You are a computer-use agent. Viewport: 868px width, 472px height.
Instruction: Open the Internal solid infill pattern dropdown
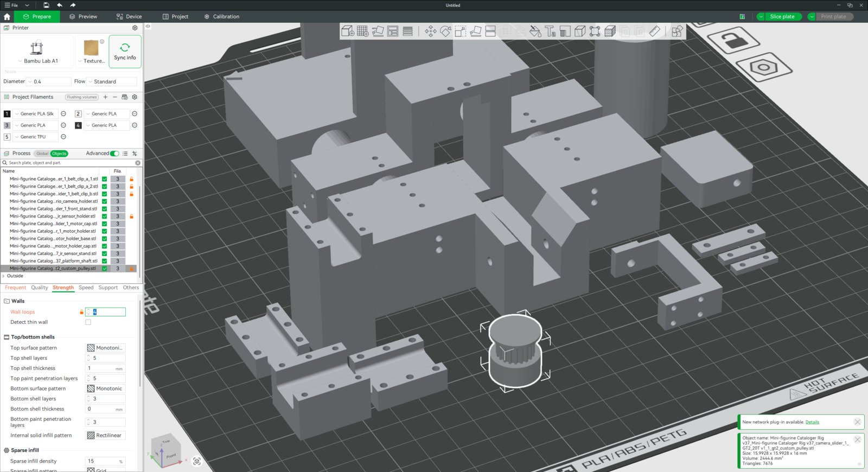[106, 436]
